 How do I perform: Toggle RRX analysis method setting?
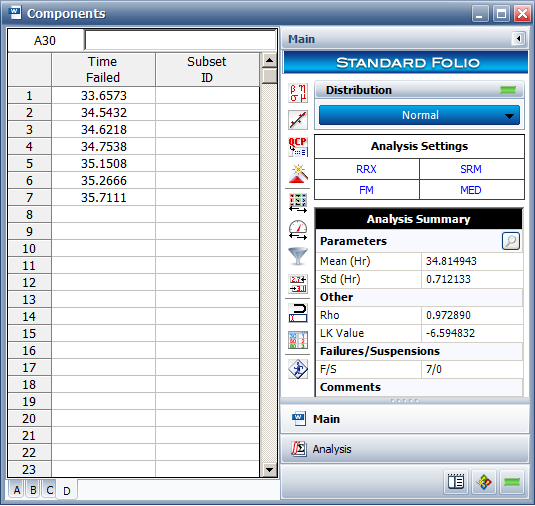[366, 169]
